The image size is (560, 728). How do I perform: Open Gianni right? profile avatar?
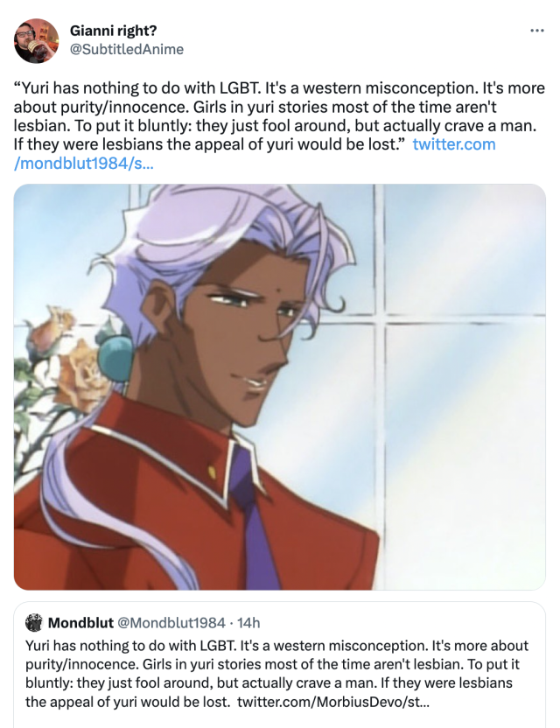(36, 41)
